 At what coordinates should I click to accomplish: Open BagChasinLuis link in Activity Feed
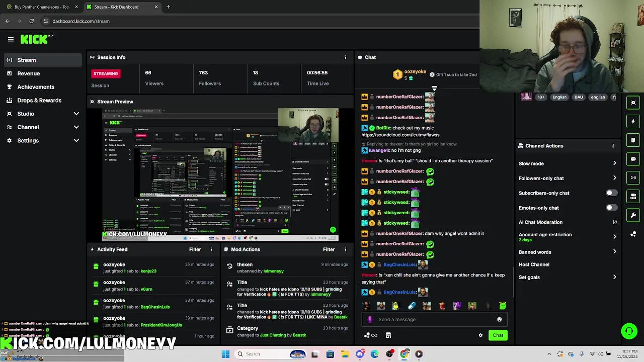(155, 307)
